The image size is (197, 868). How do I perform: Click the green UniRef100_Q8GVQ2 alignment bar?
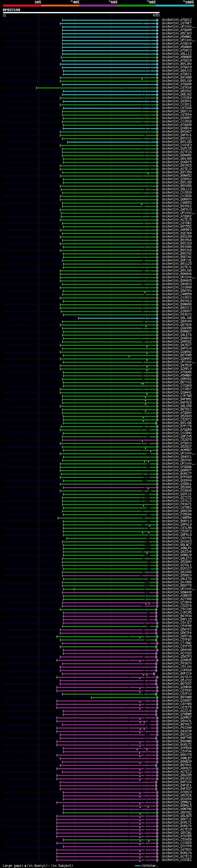click(x=111, y=812)
